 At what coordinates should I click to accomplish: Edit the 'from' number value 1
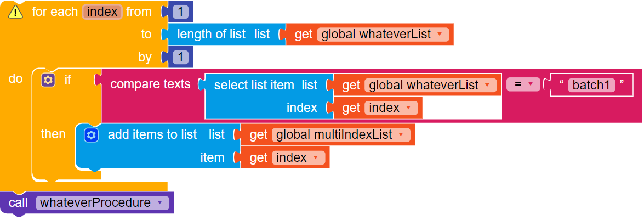point(180,12)
